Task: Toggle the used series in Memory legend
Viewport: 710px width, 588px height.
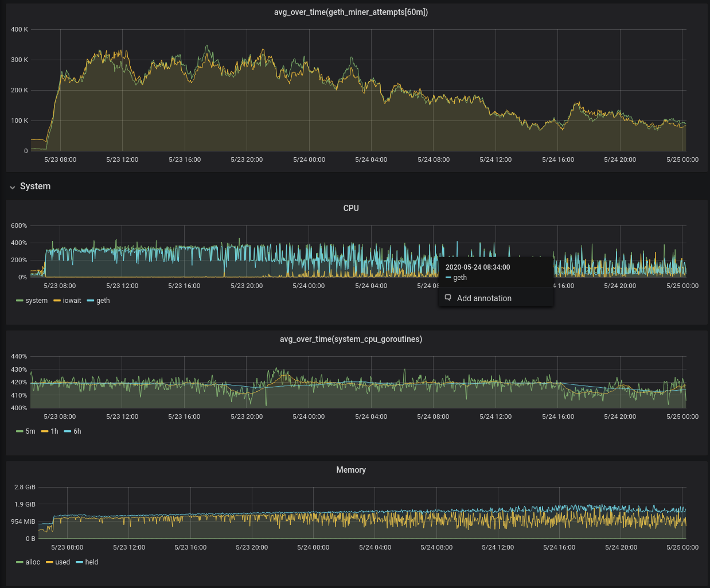Action: pos(63,562)
